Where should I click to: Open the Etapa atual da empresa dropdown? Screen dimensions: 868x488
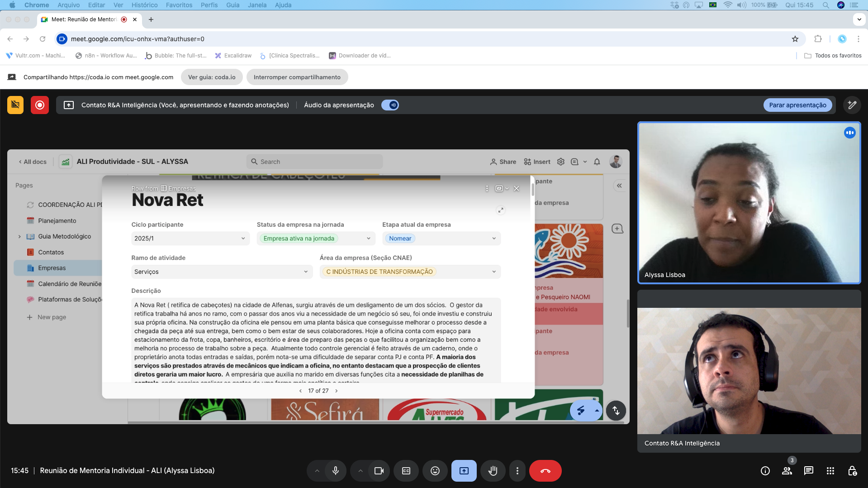pyautogui.click(x=441, y=239)
